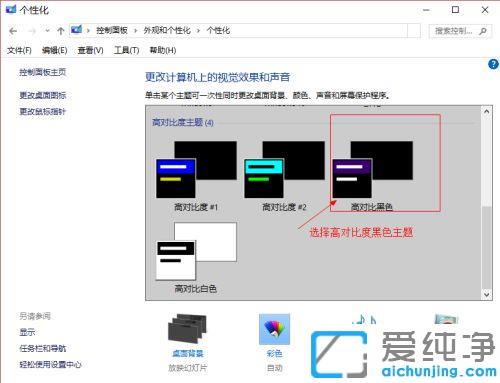Screen dimensions: 500x383
Task: Open 更改桌面图标 link
Action: 43,95
